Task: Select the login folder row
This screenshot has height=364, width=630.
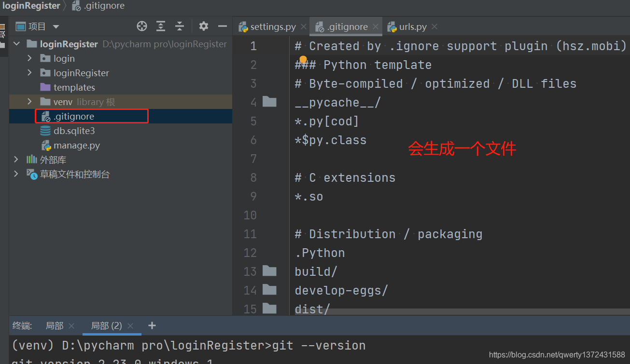Action: pos(121,58)
